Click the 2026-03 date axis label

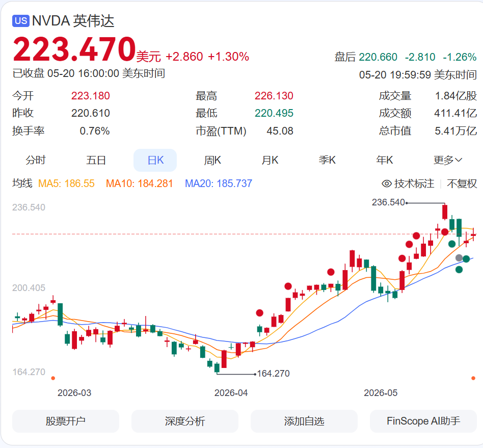tap(74, 393)
